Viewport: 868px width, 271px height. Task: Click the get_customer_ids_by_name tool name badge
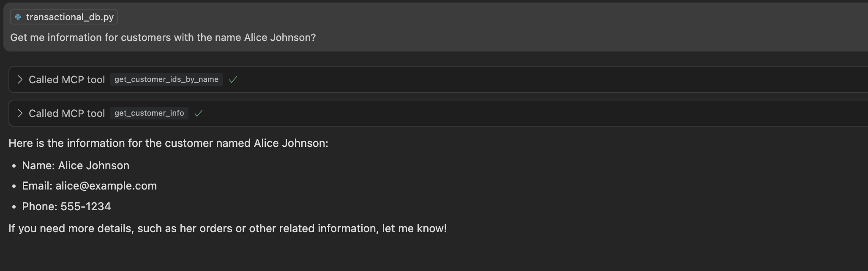pos(166,79)
